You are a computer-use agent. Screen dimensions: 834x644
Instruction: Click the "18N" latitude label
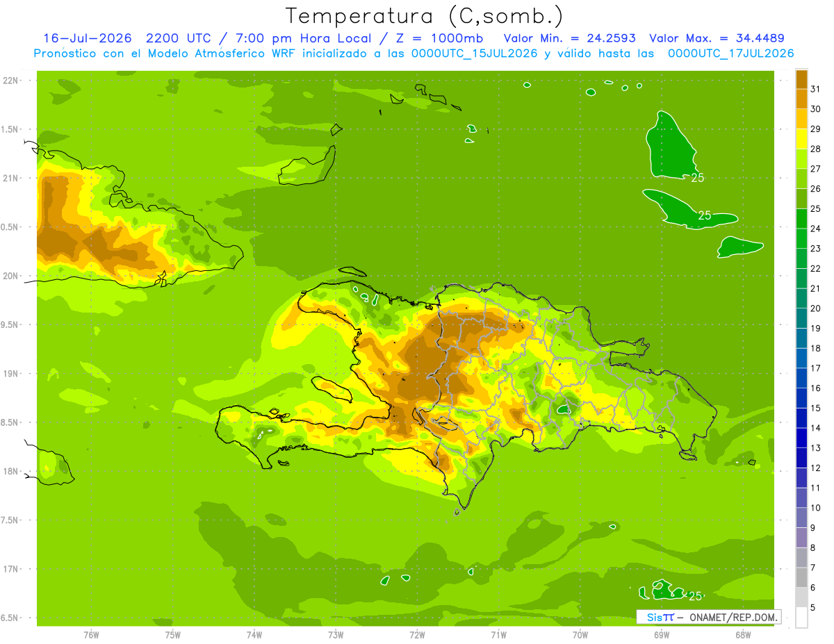(11, 472)
